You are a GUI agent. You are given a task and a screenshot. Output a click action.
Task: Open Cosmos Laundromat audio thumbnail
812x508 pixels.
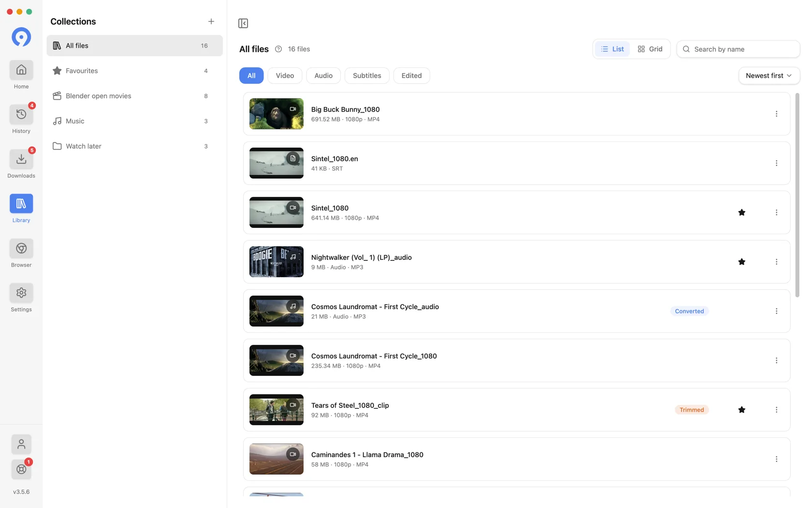276,311
